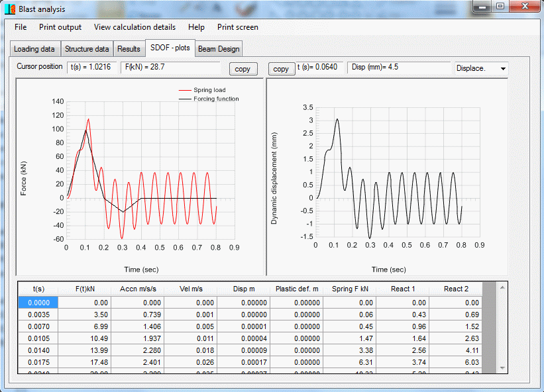Viewport: 544px width, 392px height.
Task: Click the Blast analysis app icon in title bar
Action: (x=11, y=9)
